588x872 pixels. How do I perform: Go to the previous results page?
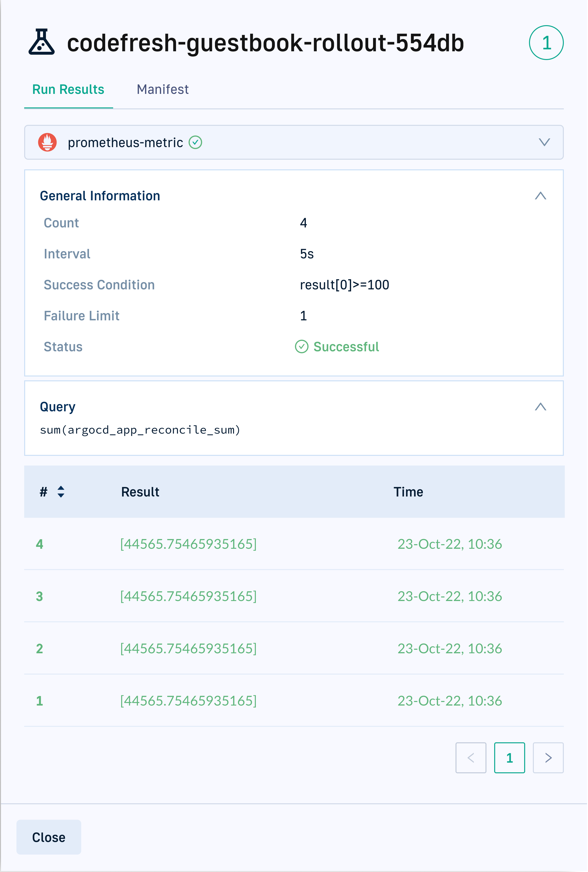pyautogui.click(x=471, y=758)
